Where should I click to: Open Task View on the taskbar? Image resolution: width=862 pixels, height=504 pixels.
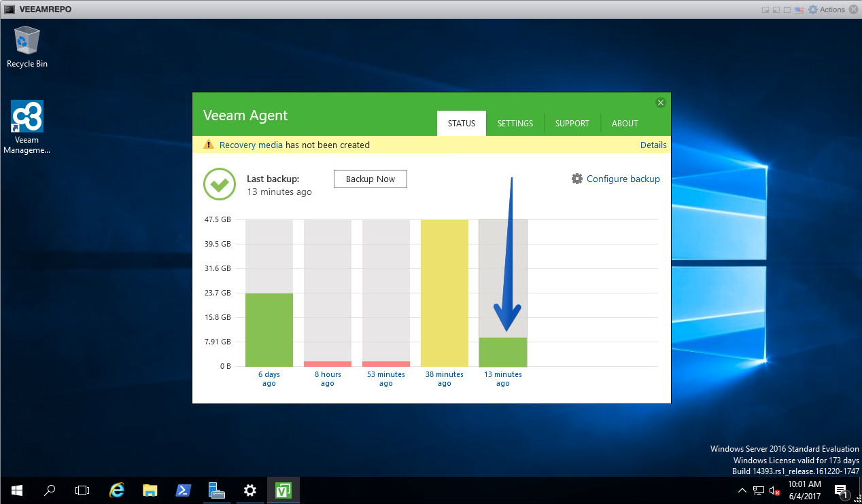(82, 490)
